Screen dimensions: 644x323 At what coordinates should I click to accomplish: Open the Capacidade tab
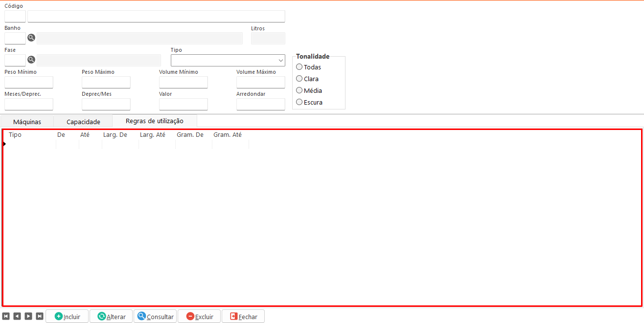coord(83,122)
